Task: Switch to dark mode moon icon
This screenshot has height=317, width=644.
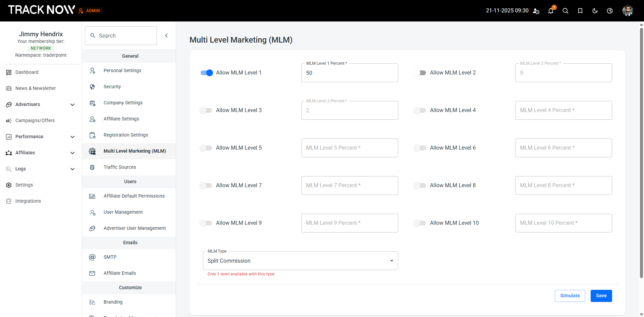Action: [595, 11]
